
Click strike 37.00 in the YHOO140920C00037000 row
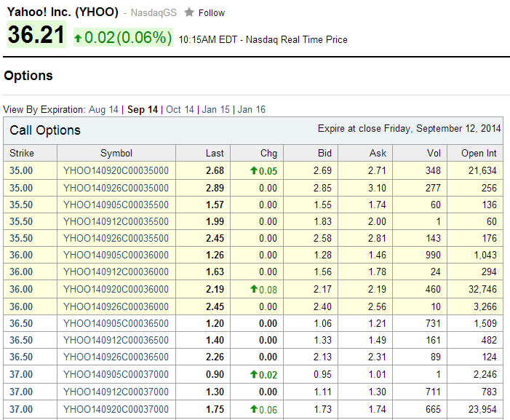tap(21, 409)
